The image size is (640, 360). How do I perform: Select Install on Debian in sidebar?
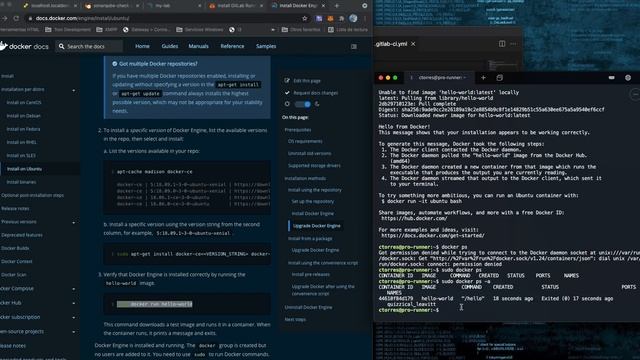[24, 116]
